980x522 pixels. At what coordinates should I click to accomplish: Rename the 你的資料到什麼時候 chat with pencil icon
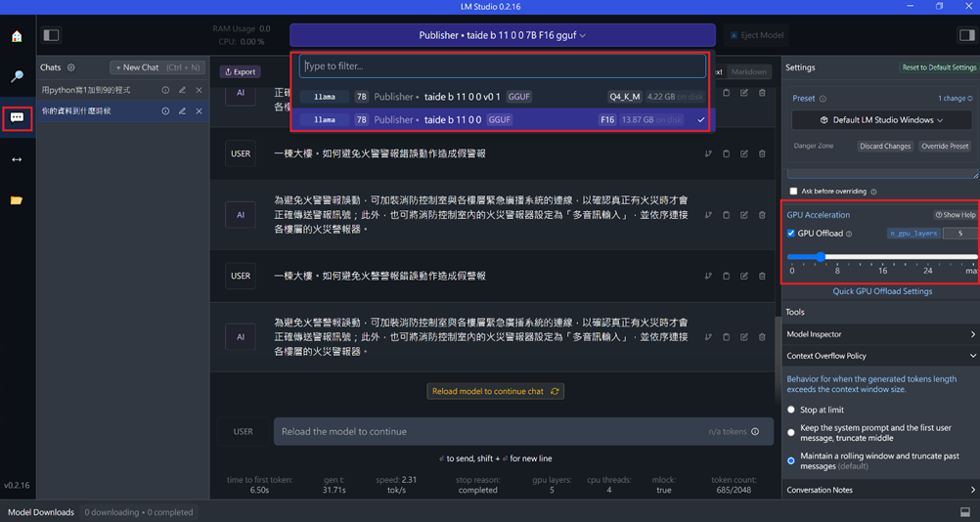183,111
